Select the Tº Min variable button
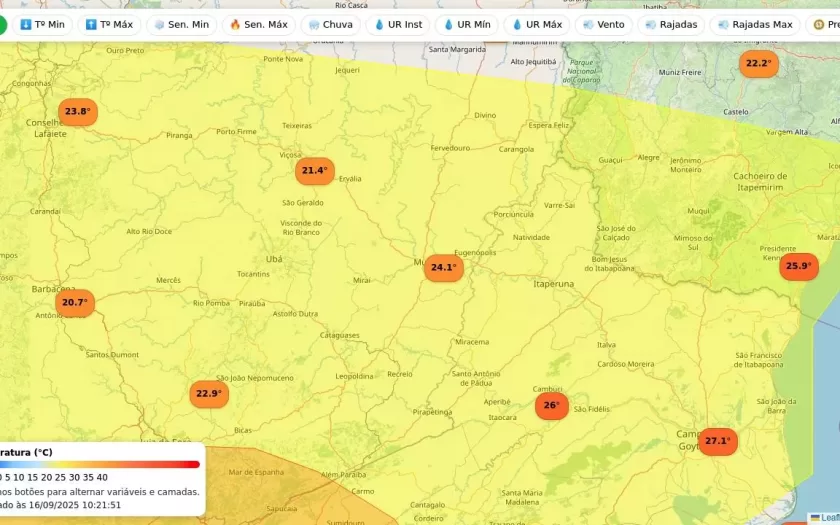This screenshot has width=840, height=525. [x=42, y=24]
